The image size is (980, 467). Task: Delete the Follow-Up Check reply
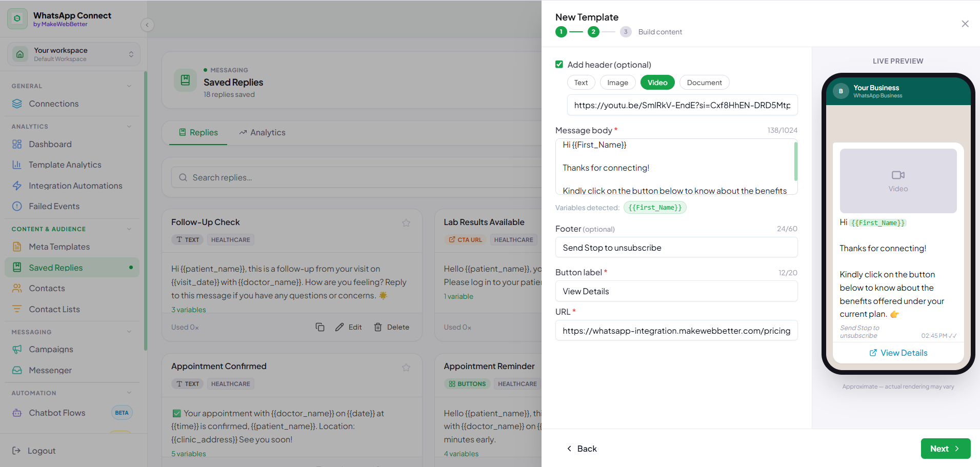392,327
